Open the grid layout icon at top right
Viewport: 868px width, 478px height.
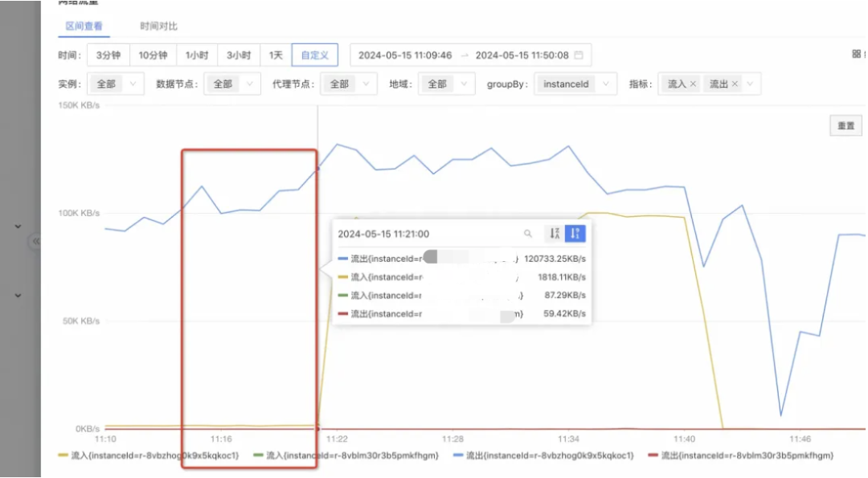pyautogui.click(x=857, y=54)
